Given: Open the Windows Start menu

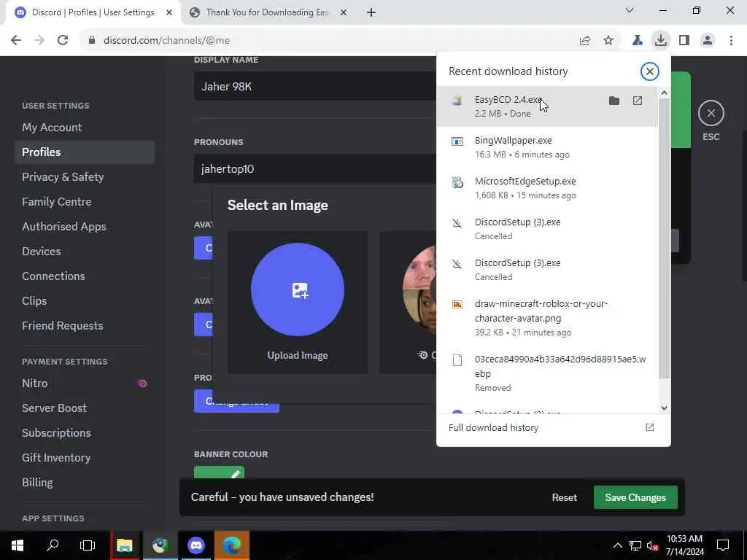Looking at the screenshot, I should click(x=18, y=545).
